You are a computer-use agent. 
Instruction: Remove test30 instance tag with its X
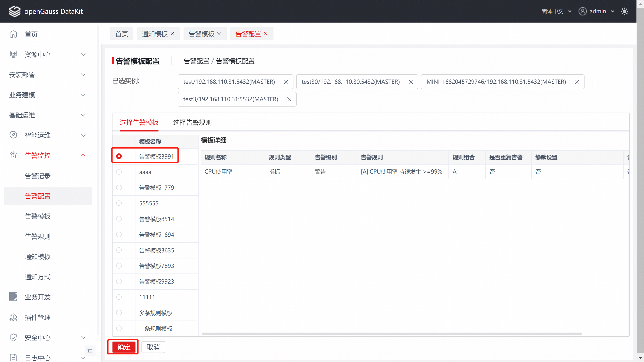(x=411, y=82)
